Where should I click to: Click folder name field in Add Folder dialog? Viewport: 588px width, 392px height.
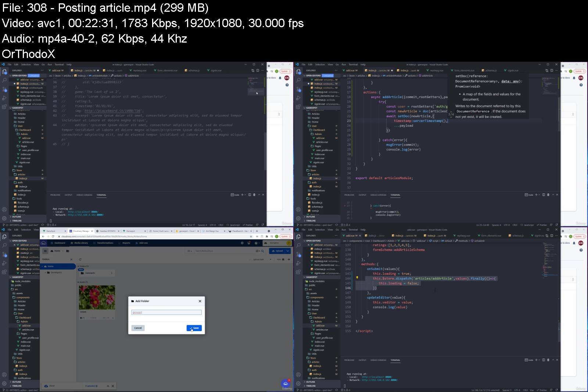pyautogui.click(x=166, y=312)
